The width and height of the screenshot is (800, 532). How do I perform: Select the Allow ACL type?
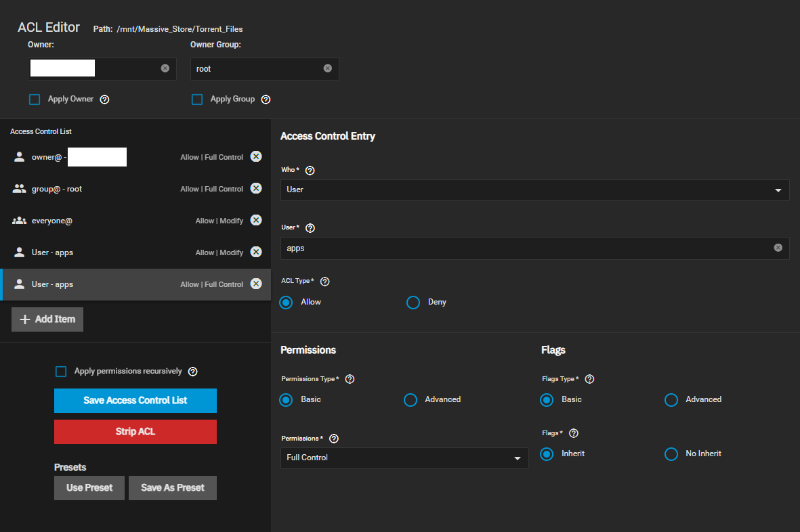tap(287, 302)
